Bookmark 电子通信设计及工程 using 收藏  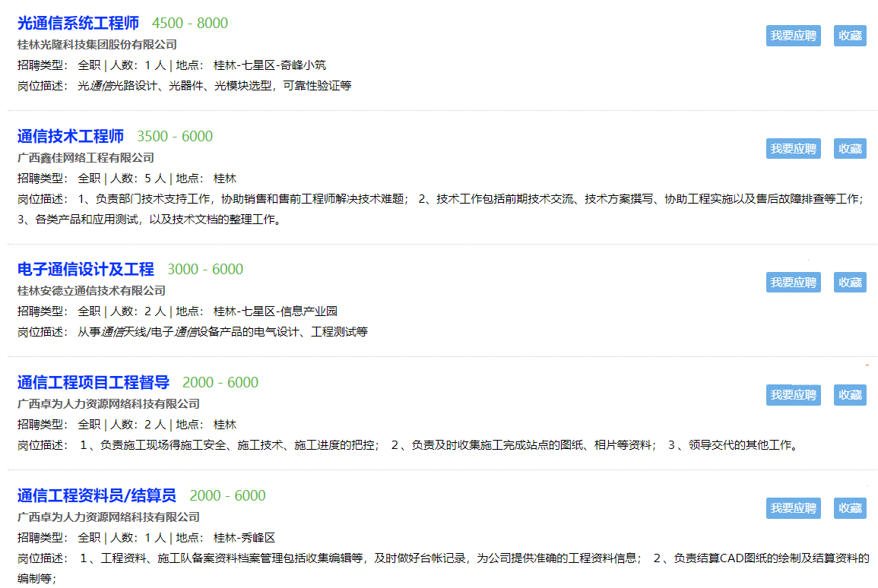tap(850, 283)
